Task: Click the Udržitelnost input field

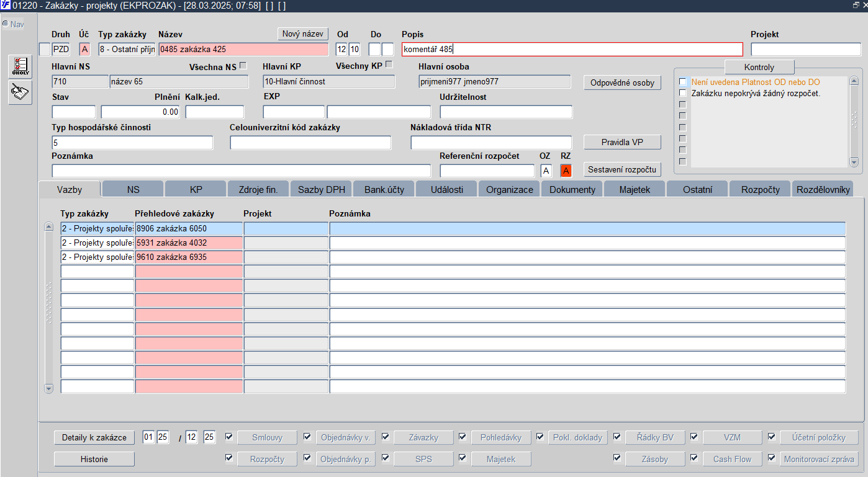Action: [x=506, y=112]
